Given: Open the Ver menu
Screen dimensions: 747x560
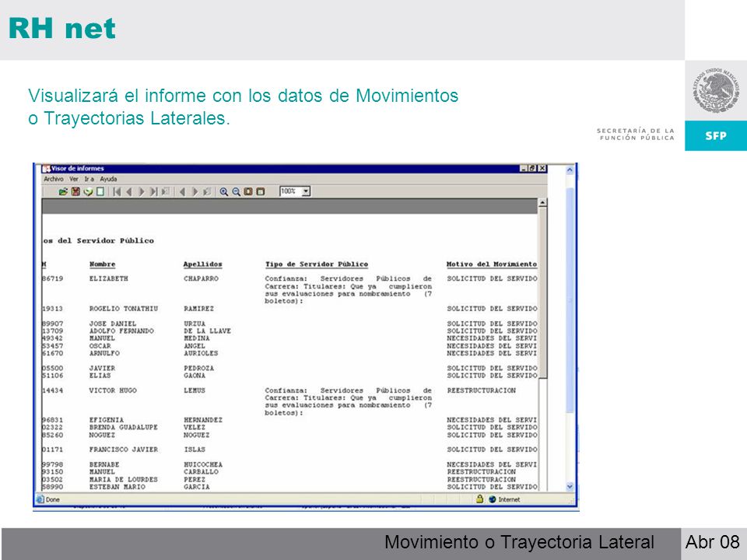Looking at the screenshot, I should pos(74,179).
